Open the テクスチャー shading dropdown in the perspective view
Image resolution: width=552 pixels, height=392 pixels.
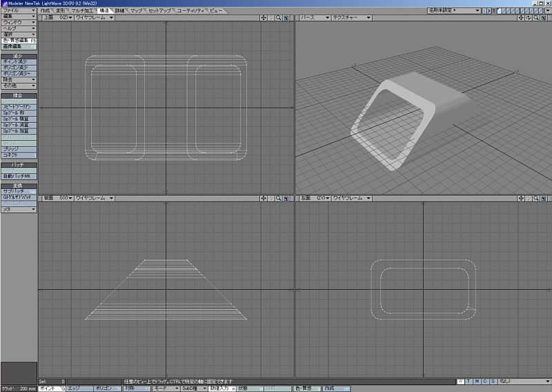(352, 17)
